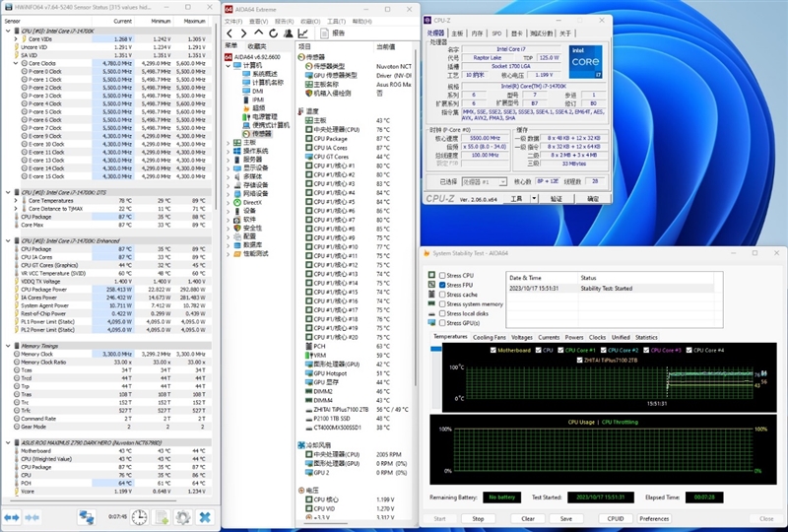
Task: Click Save button in stability test
Action: click(565, 518)
